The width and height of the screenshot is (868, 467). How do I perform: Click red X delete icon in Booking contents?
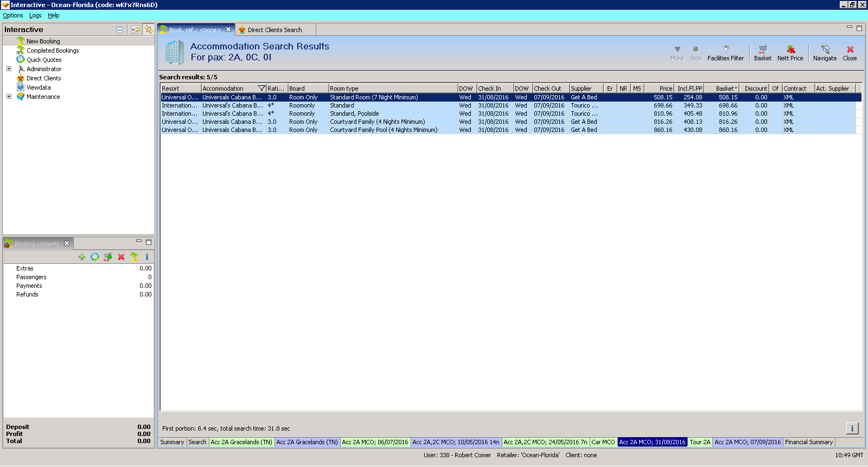[121, 257]
